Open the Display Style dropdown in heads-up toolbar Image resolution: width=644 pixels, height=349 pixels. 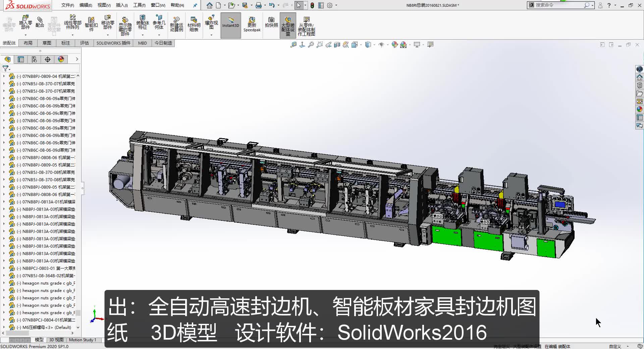click(375, 44)
